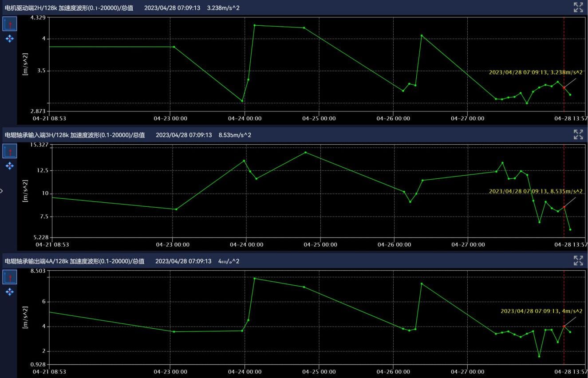Viewport: 588px width, 378px height.
Task: Select the red cursor point in 电辊轴承输入端3H chart
Action: coord(564,207)
